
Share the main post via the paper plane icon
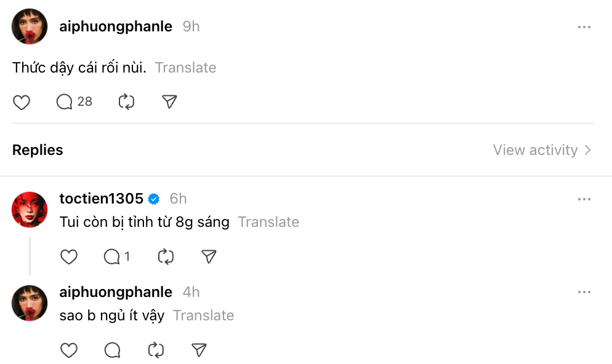[x=169, y=102]
